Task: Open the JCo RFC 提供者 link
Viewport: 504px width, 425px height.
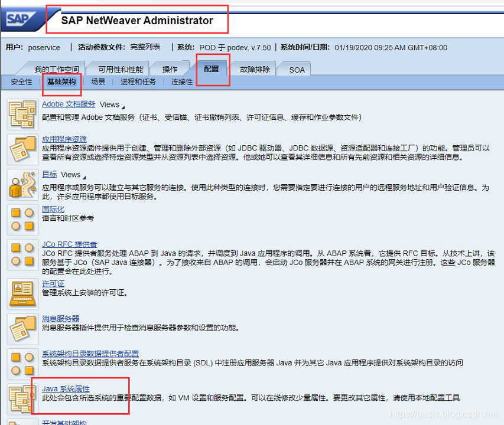Action: point(70,244)
